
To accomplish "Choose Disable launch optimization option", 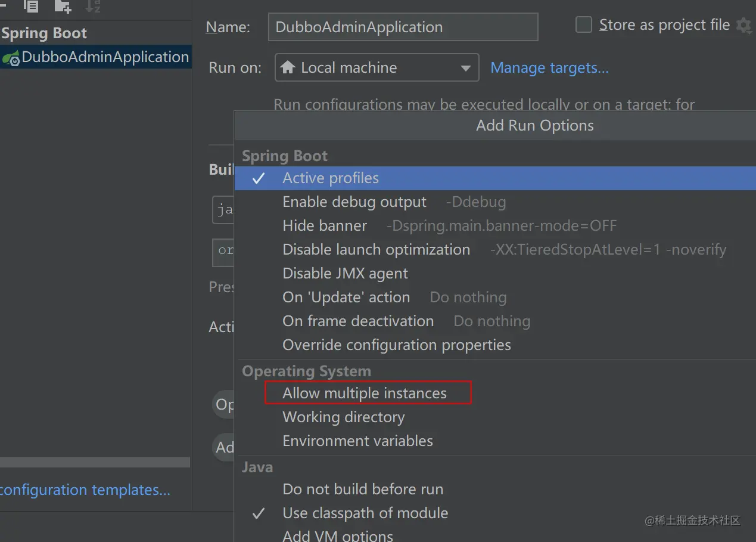I will (495, 250).
